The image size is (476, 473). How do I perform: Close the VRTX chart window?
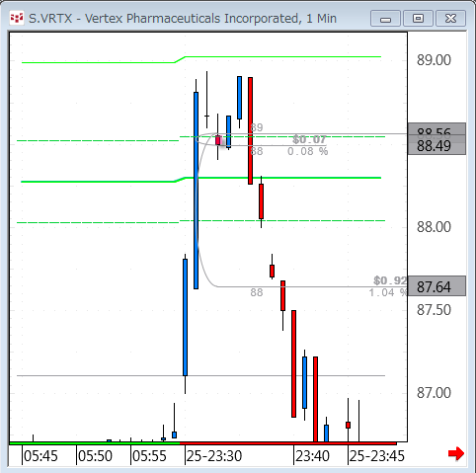click(x=450, y=19)
